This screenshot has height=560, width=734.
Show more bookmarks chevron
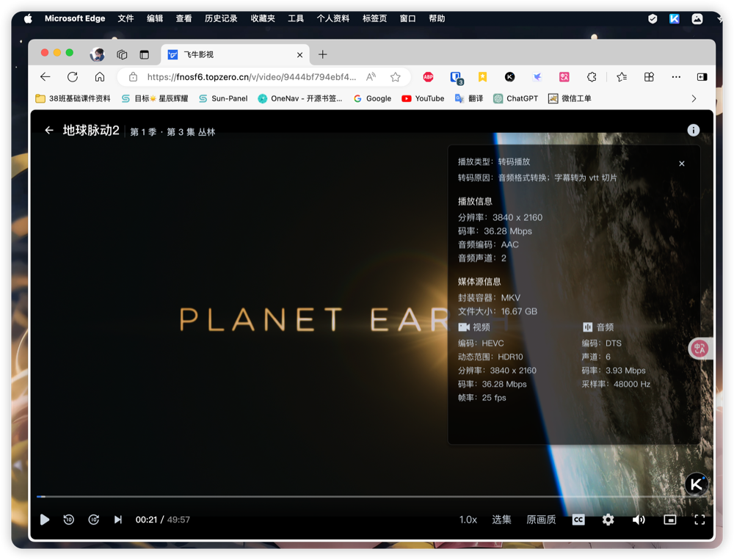[694, 98]
